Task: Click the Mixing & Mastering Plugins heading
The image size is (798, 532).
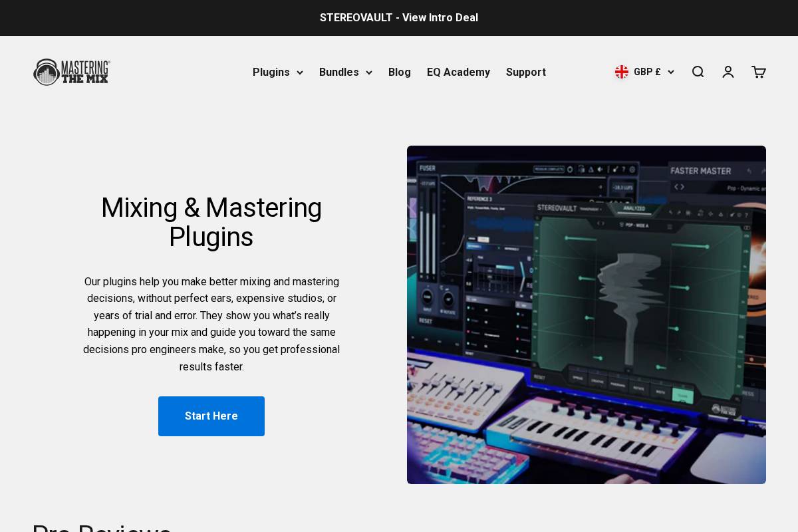Action: tap(211, 222)
